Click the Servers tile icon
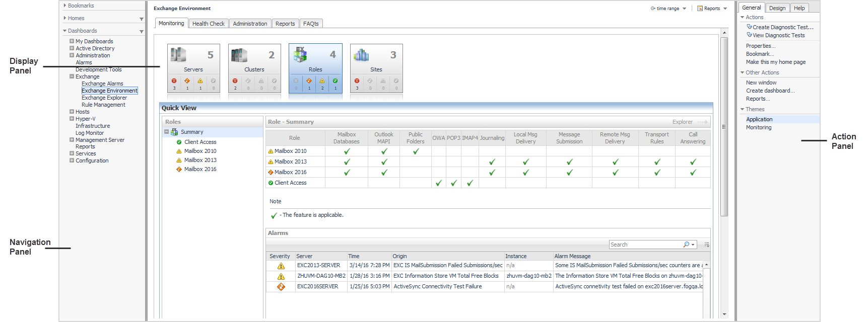The image size is (868, 322). (178, 54)
